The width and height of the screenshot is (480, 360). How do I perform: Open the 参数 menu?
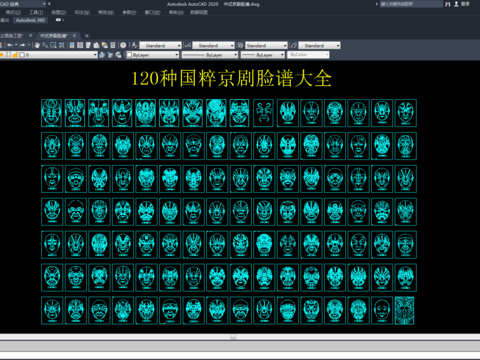coord(129,12)
